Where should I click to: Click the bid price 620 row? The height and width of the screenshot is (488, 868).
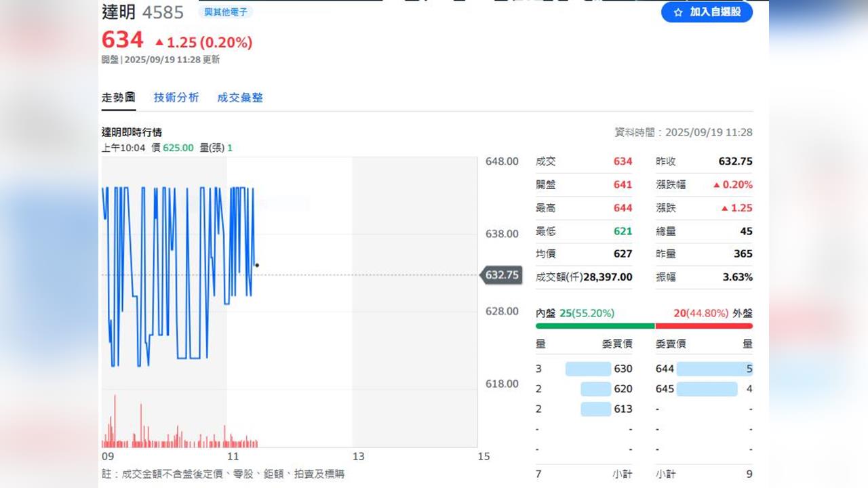[584, 389]
